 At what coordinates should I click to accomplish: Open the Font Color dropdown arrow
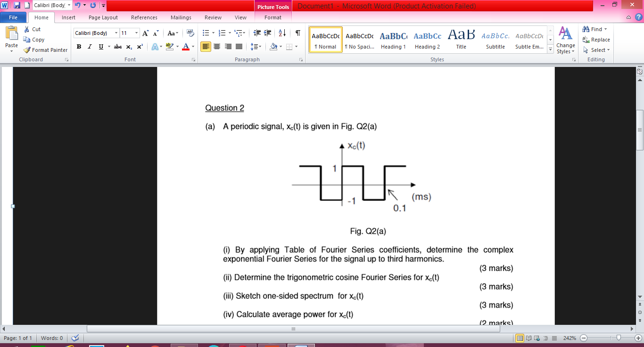193,46
